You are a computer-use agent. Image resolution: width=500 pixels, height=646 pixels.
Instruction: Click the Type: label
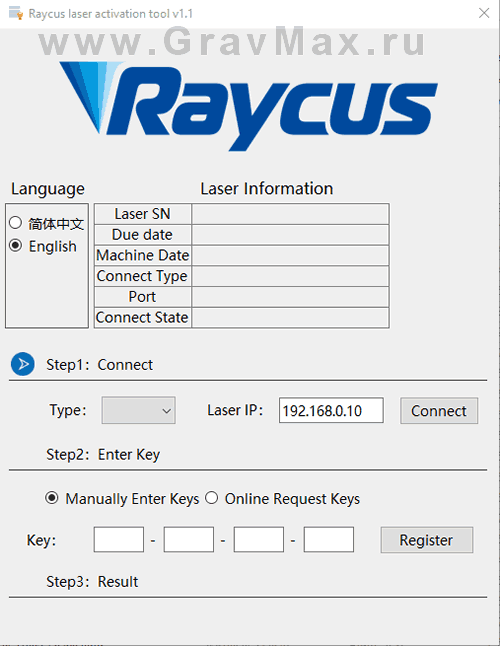pos(68,410)
